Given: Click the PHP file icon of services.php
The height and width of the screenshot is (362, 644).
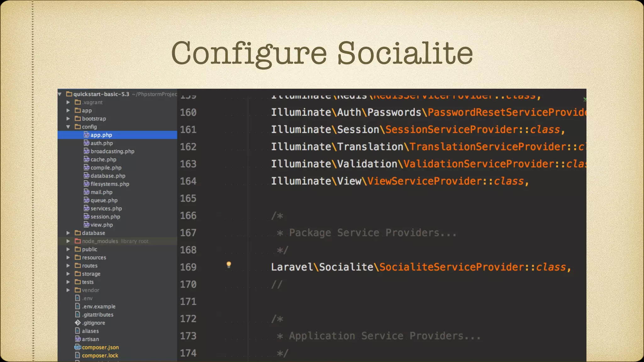Looking at the screenshot, I should click(x=86, y=208).
